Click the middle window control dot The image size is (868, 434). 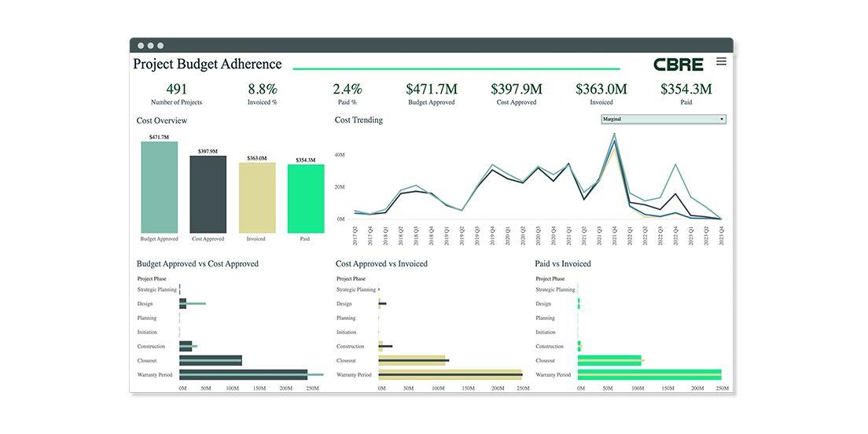tap(150, 46)
